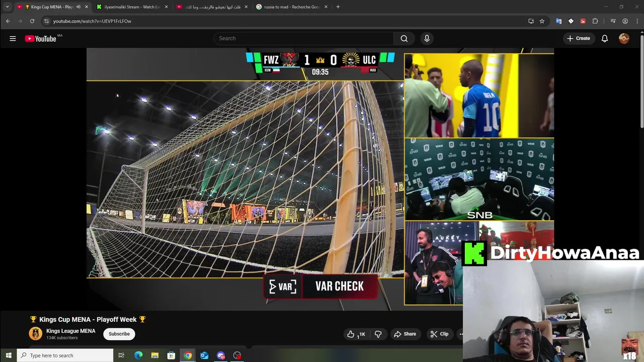This screenshot has width=644, height=362.
Task: Open the YouTube hamburger guide menu
Action: tap(13, 38)
